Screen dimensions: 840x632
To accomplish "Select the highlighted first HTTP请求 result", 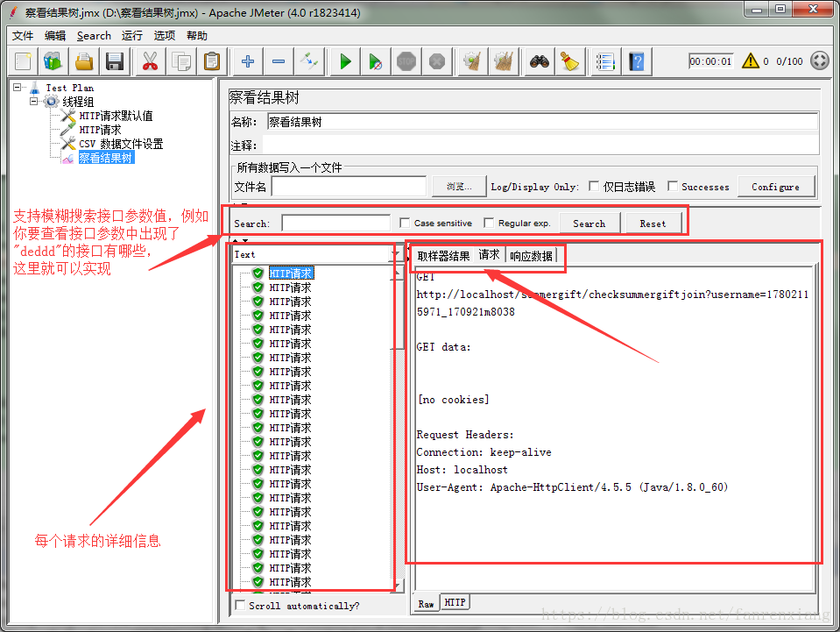I will 291,273.
